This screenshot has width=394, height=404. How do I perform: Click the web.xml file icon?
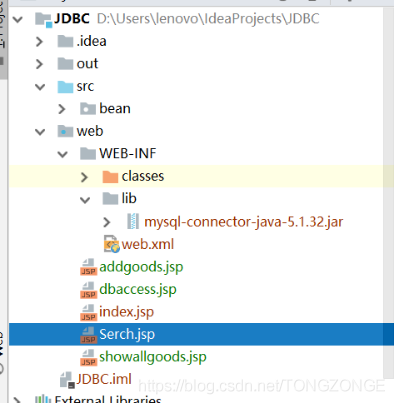(112, 244)
